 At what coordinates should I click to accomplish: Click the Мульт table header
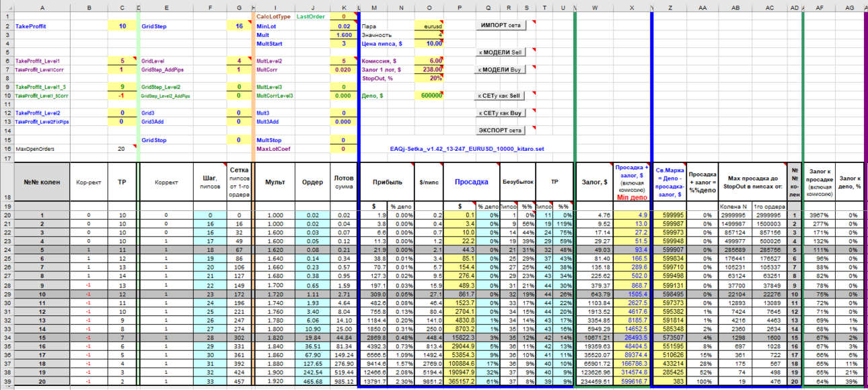(x=275, y=182)
